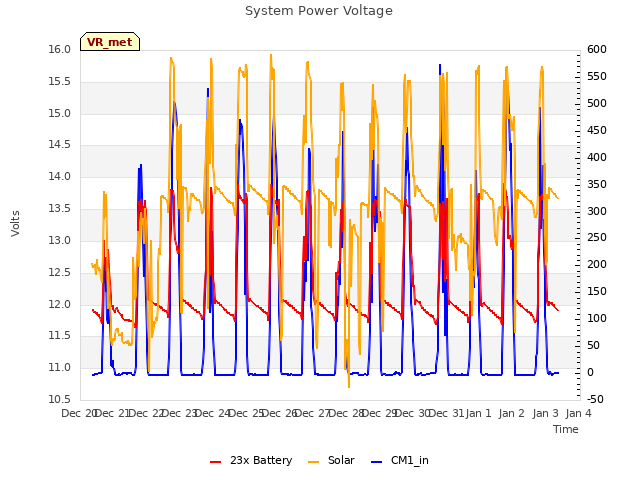The width and height of the screenshot is (640, 480).
Task: Click the 12.0 left axis tick label
Action: pyautogui.click(x=60, y=304)
